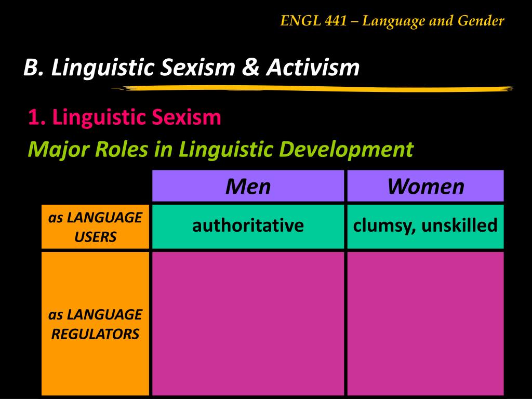Click the empty magenta cell under Women
Viewport: 532px width, 399px height.
pyautogui.click(x=425, y=324)
